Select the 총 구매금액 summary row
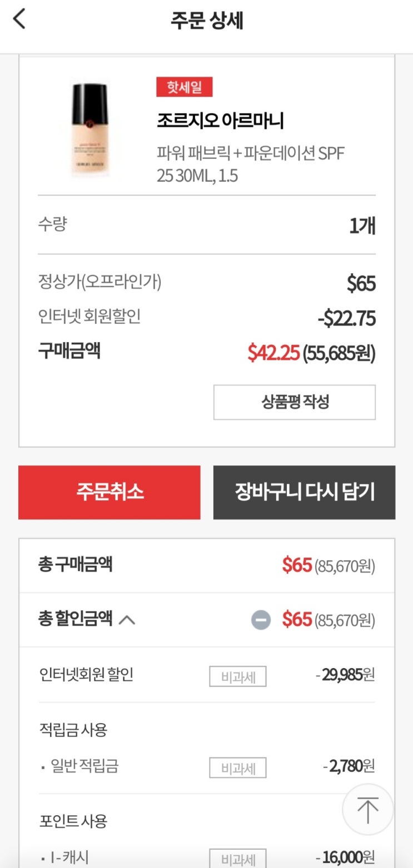The height and width of the screenshot is (868, 413). coord(206,566)
